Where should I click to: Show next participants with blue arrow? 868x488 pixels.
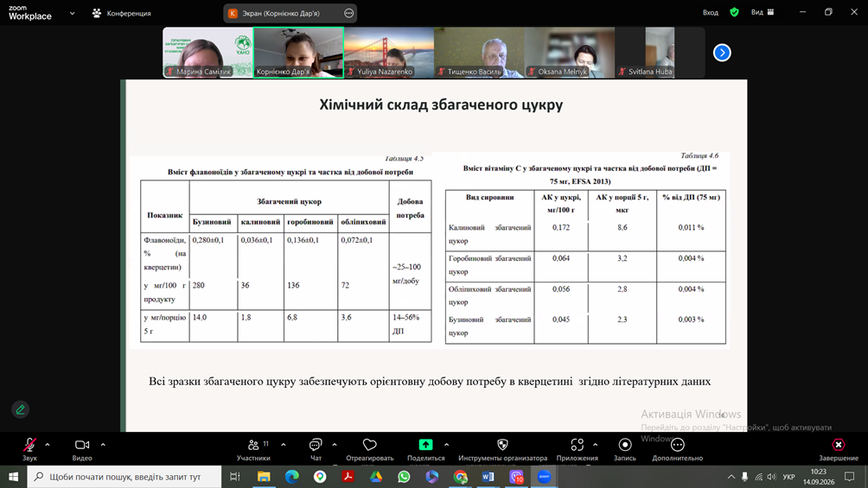coord(722,53)
